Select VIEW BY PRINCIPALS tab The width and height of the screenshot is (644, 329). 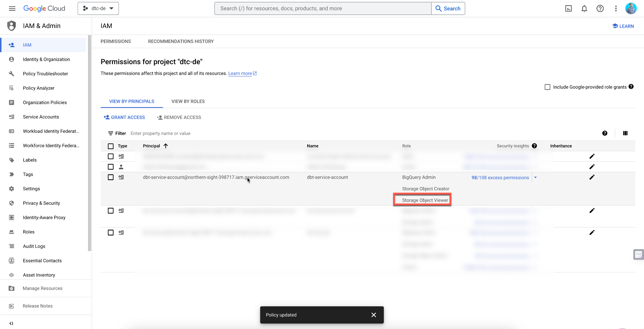132,101
